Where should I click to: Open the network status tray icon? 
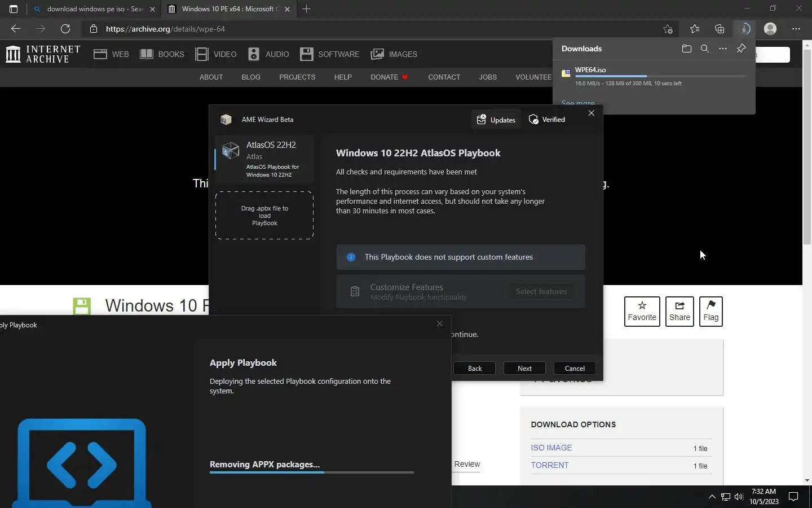click(x=726, y=497)
